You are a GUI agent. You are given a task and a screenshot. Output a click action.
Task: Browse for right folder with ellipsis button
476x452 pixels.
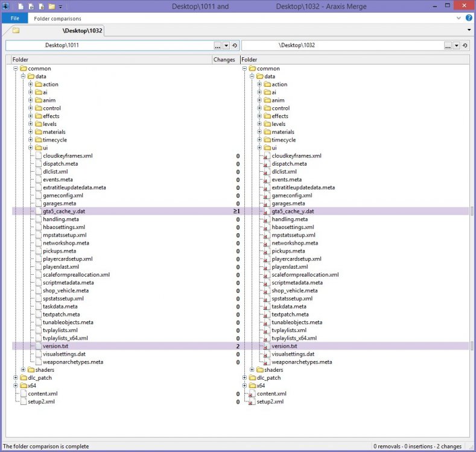click(x=448, y=46)
